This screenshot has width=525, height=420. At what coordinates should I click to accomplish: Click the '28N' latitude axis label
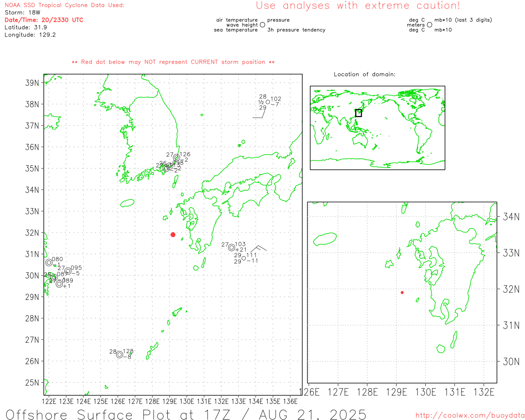tap(32, 318)
